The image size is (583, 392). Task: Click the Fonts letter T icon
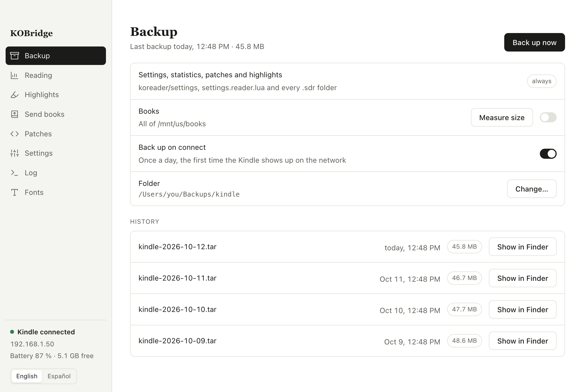pyautogui.click(x=15, y=192)
